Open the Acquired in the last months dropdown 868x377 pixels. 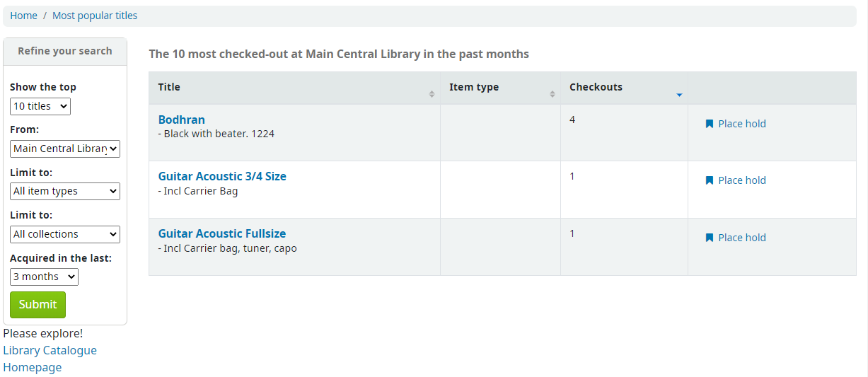pos(44,277)
